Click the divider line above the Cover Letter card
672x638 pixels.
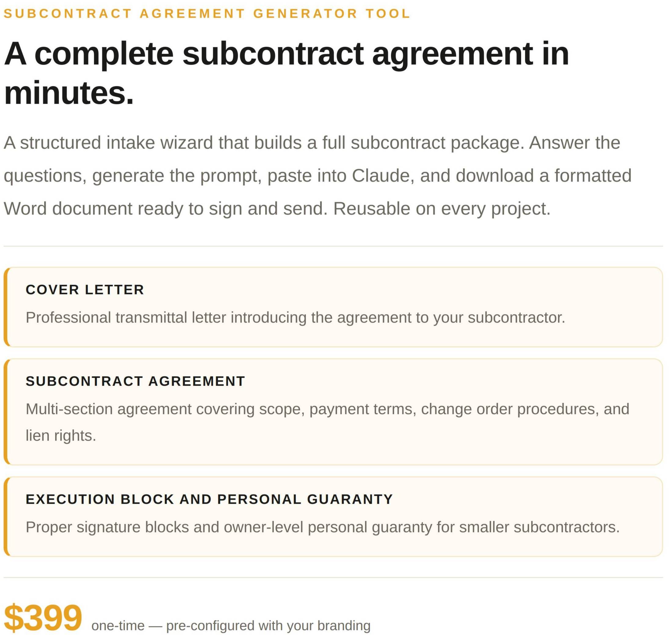click(x=333, y=246)
